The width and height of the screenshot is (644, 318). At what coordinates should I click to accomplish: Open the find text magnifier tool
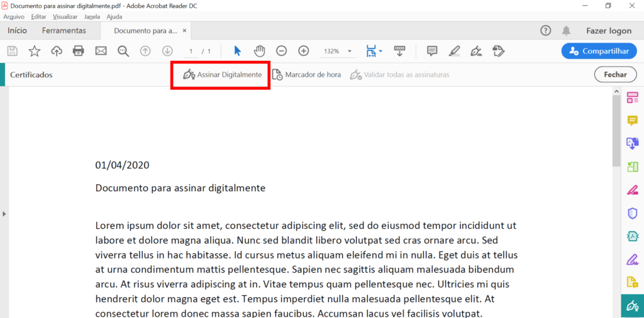coord(123,51)
